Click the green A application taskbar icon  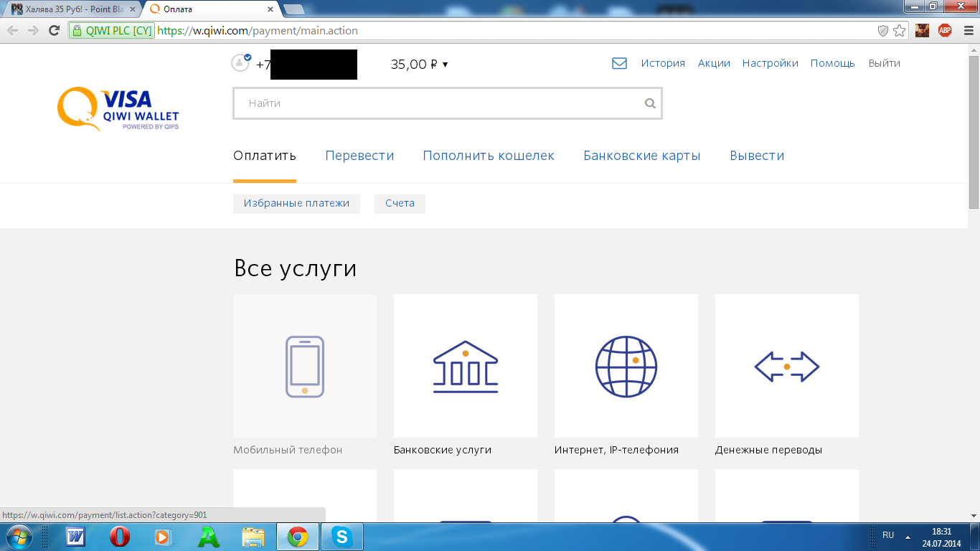tap(209, 537)
